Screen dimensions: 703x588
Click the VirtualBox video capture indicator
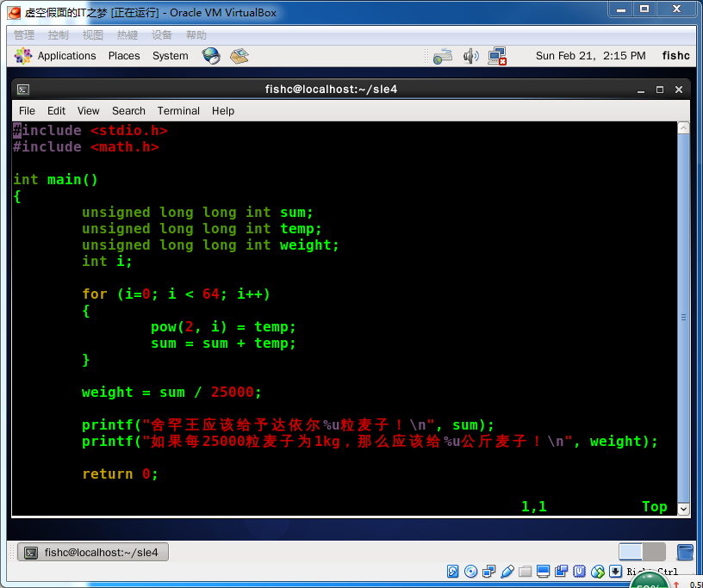click(562, 572)
